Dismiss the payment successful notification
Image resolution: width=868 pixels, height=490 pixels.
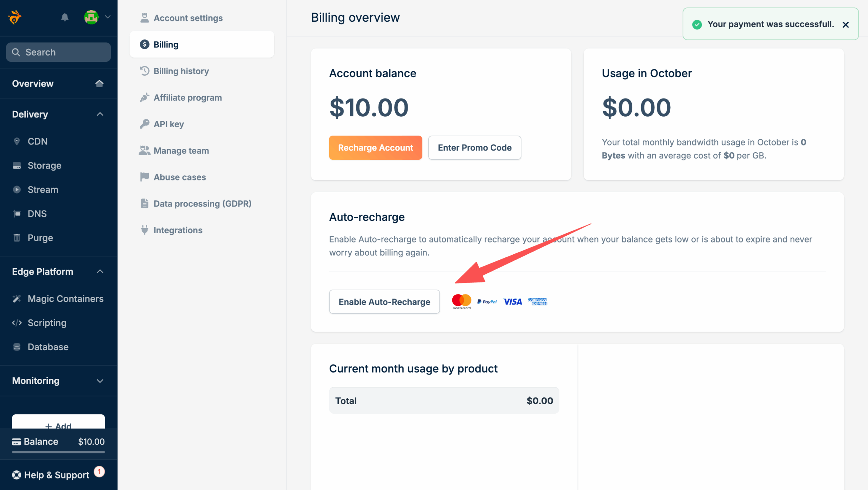pyautogui.click(x=845, y=24)
